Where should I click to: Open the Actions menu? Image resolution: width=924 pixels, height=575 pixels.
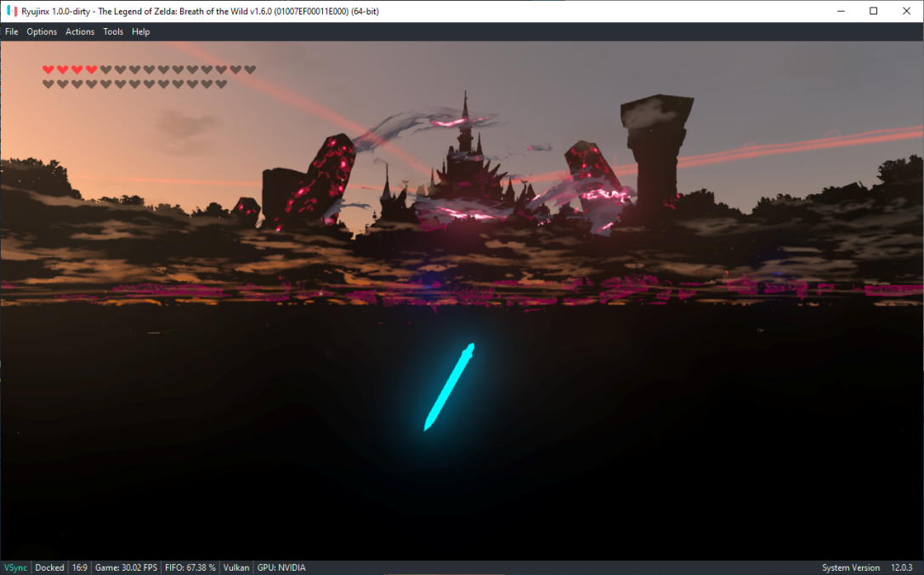(80, 31)
